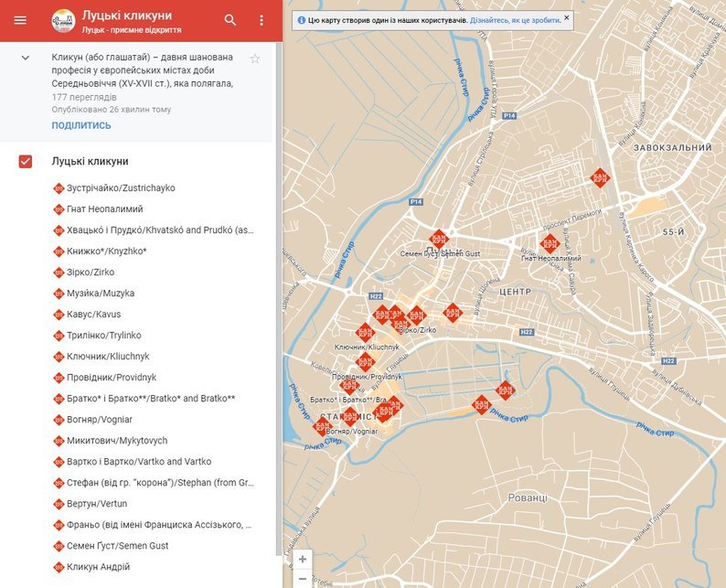The width and height of the screenshot is (726, 588).
Task: Click the Луцькі кликуни map logo thumbnail
Action: click(63, 20)
